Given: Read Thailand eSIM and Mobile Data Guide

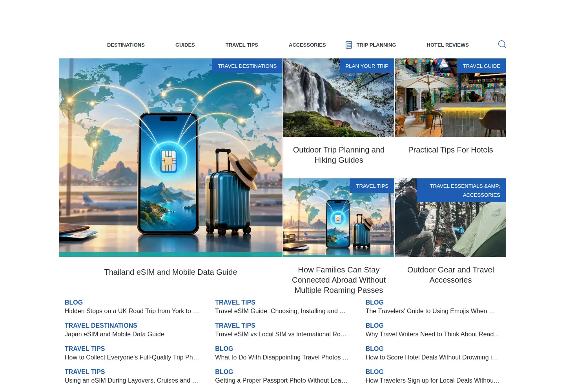Looking at the screenshot, I should [171, 272].
